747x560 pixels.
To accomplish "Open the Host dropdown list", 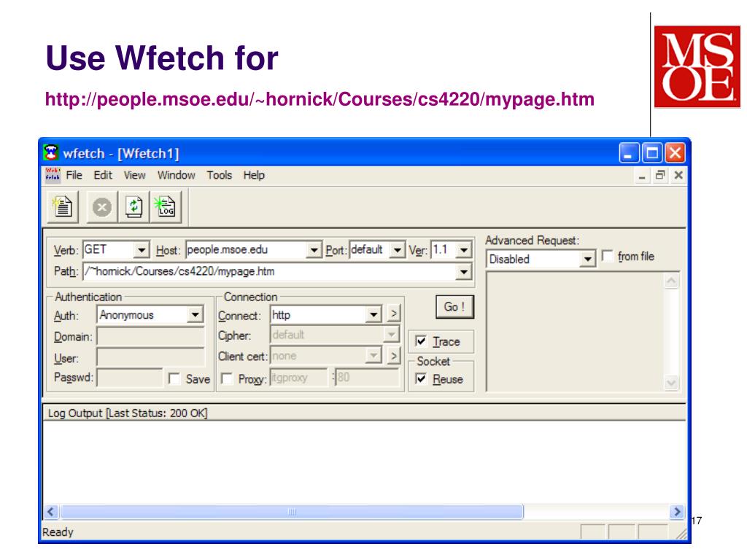I will pos(314,250).
